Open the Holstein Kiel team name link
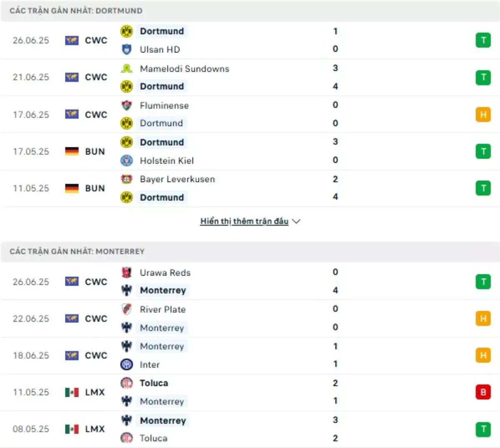The width and height of the screenshot is (500, 448). (167, 161)
